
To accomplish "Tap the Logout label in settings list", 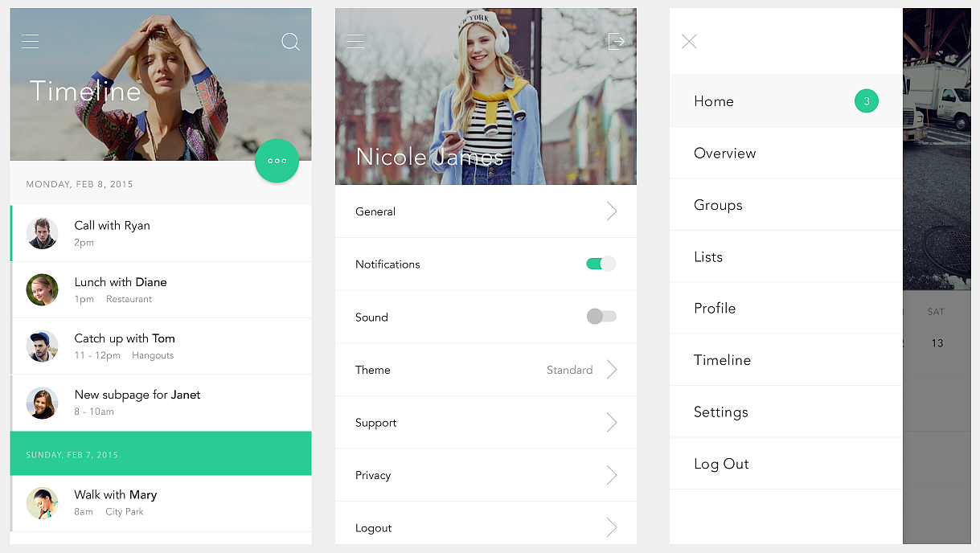I will click(374, 528).
